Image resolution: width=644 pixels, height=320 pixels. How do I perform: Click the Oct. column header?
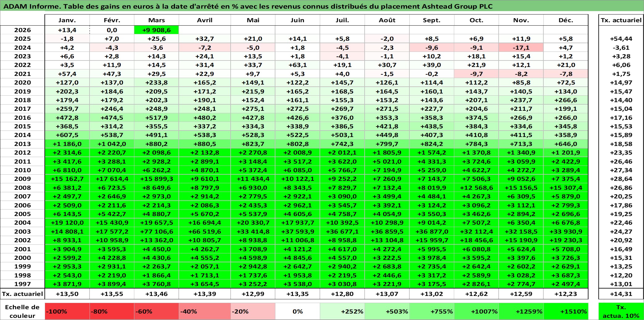point(476,20)
